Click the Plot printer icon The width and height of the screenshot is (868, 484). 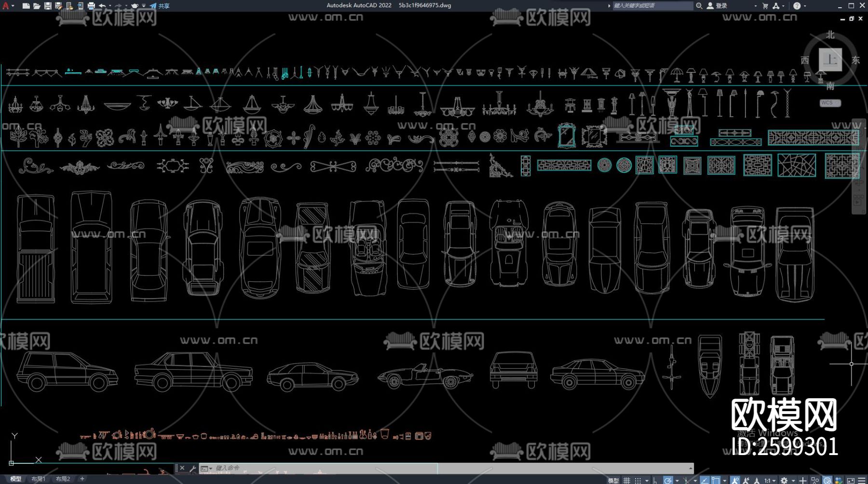pyautogui.click(x=91, y=6)
